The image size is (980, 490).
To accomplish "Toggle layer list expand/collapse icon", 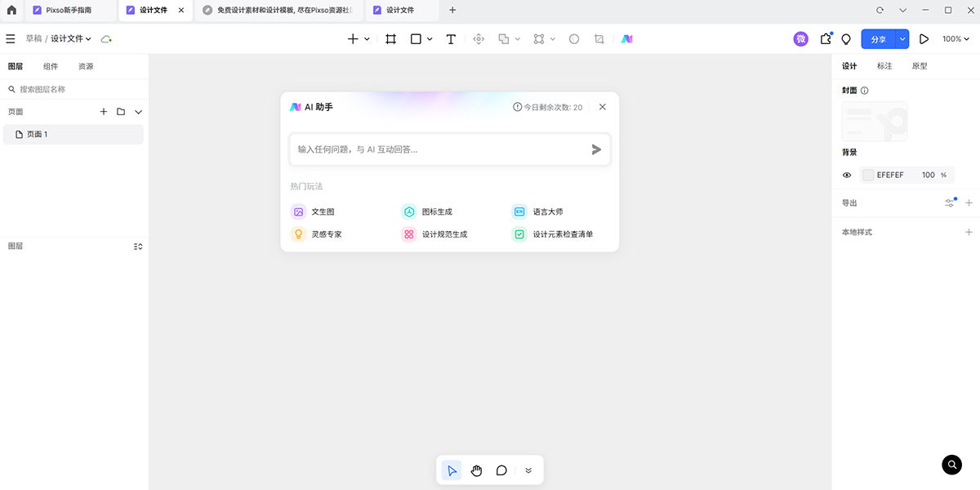I will pos(138,246).
